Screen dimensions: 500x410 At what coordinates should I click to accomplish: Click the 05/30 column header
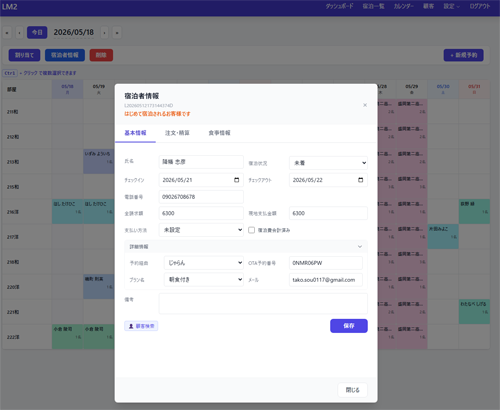point(443,89)
